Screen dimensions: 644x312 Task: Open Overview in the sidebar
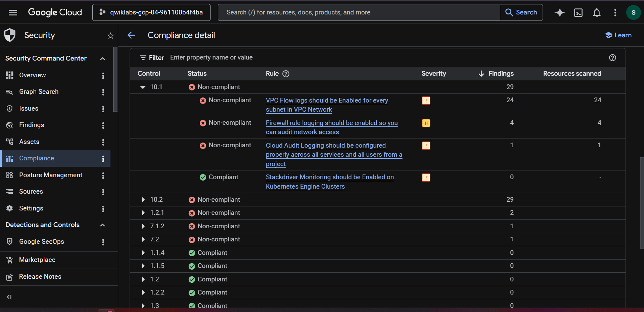(x=32, y=75)
